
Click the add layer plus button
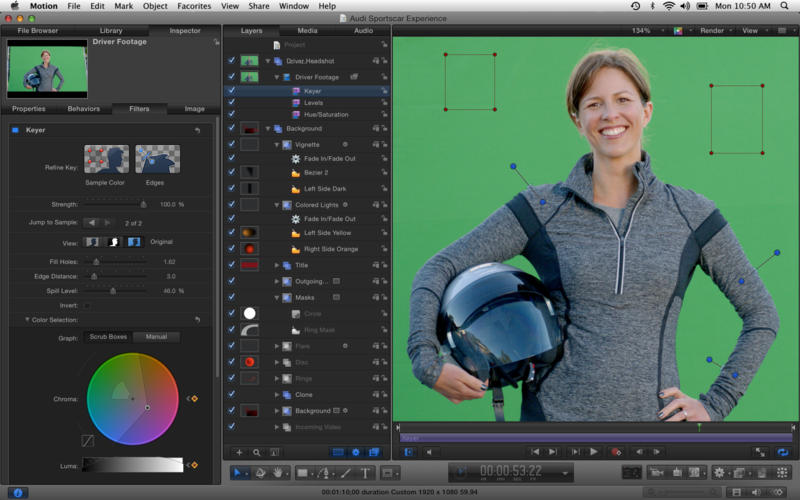point(238,452)
